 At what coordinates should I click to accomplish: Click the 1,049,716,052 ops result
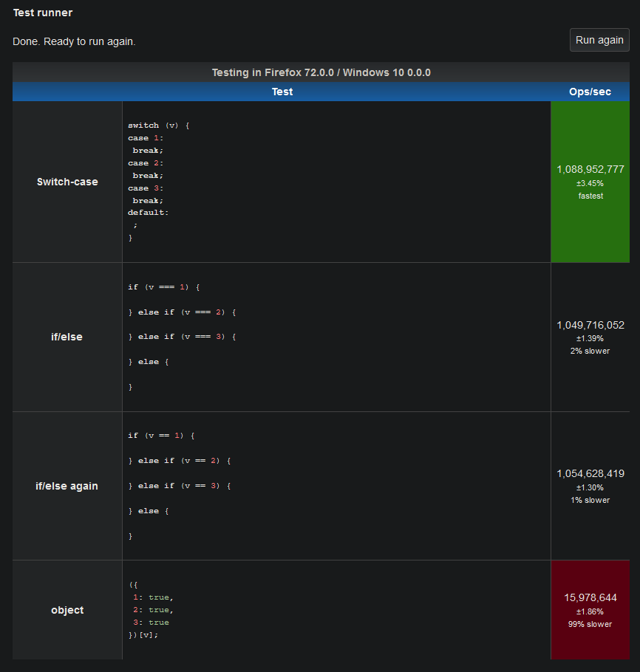590,325
